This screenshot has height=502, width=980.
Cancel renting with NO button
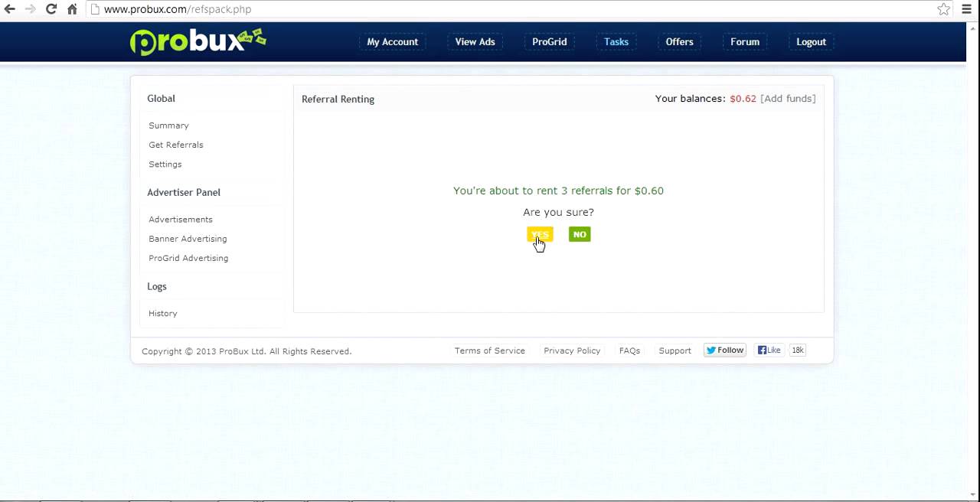coord(580,234)
